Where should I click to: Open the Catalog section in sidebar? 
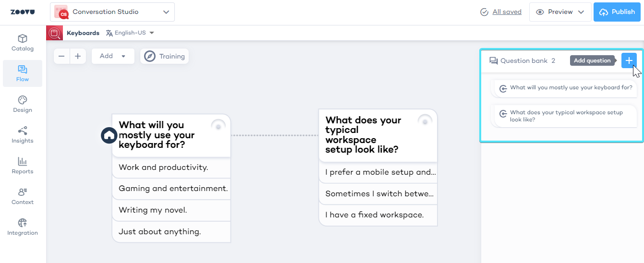[x=23, y=43]
